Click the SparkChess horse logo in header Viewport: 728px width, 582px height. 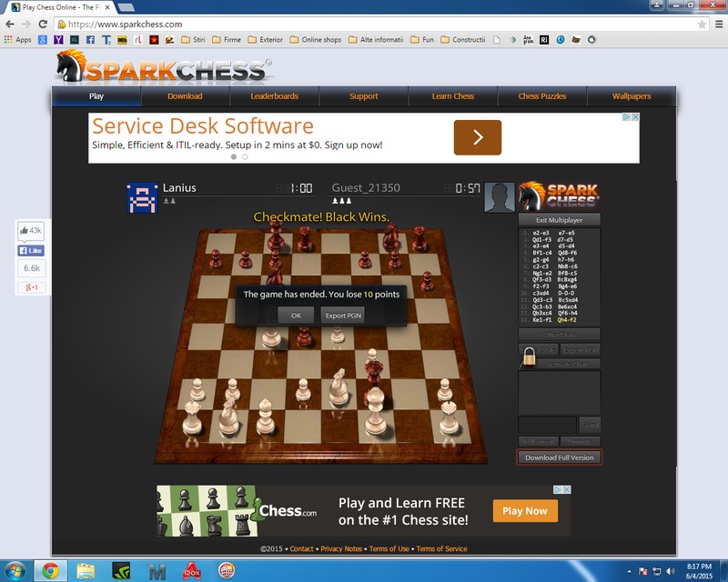[x=70, y=65]
